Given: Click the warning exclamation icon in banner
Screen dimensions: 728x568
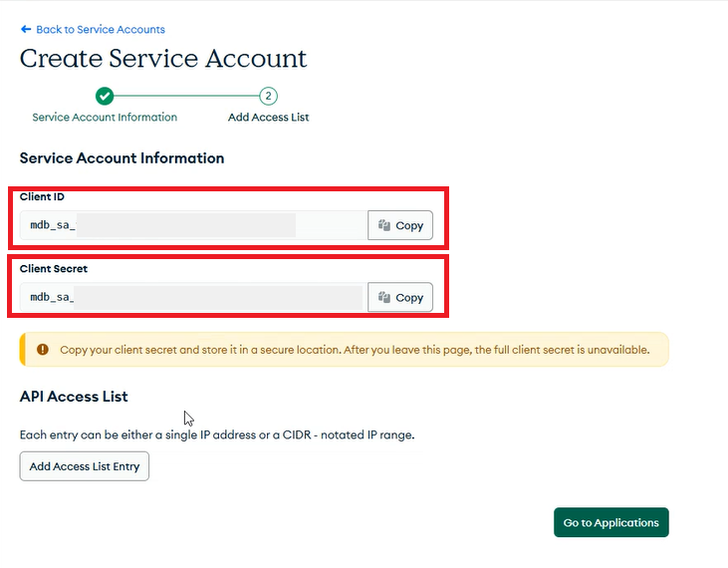Looking at the screenshot, I should [43, 349].
